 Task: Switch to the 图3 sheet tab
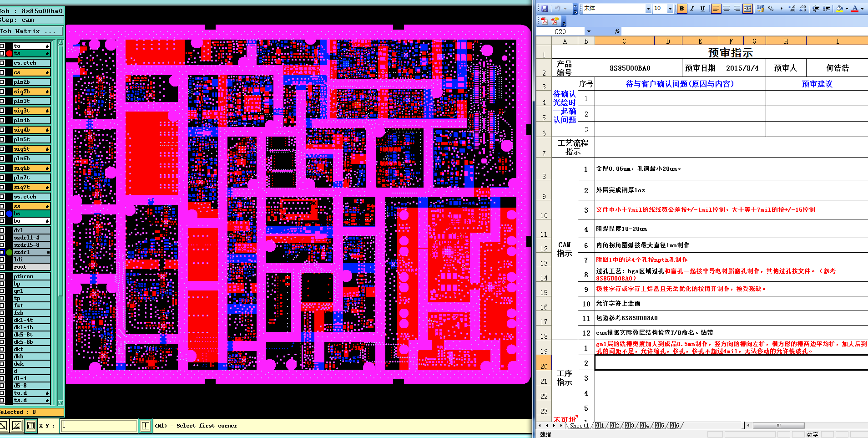tap(630, 426)
